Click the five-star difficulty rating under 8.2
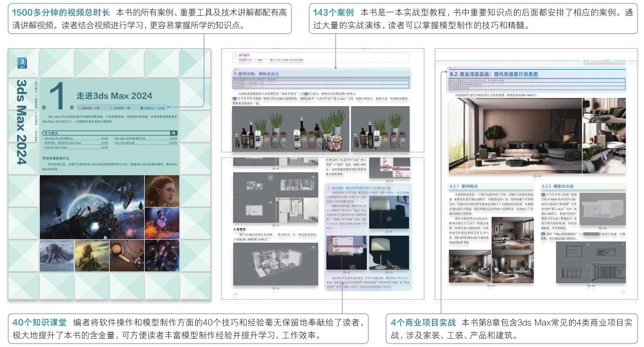 coord(464,87)
